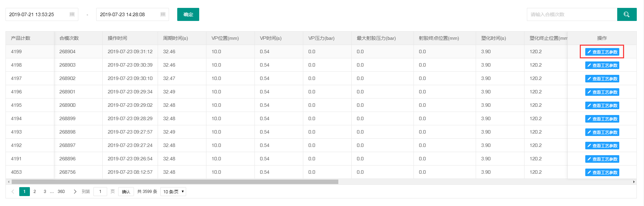
Task: Jump to page 360 in pagination
Action: (61, 192)
